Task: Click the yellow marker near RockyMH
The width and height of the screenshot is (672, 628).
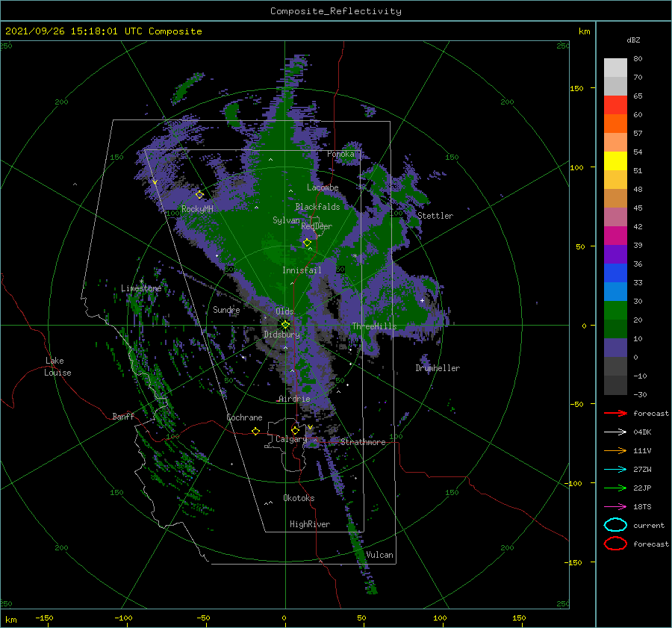Action: point(199,195)
